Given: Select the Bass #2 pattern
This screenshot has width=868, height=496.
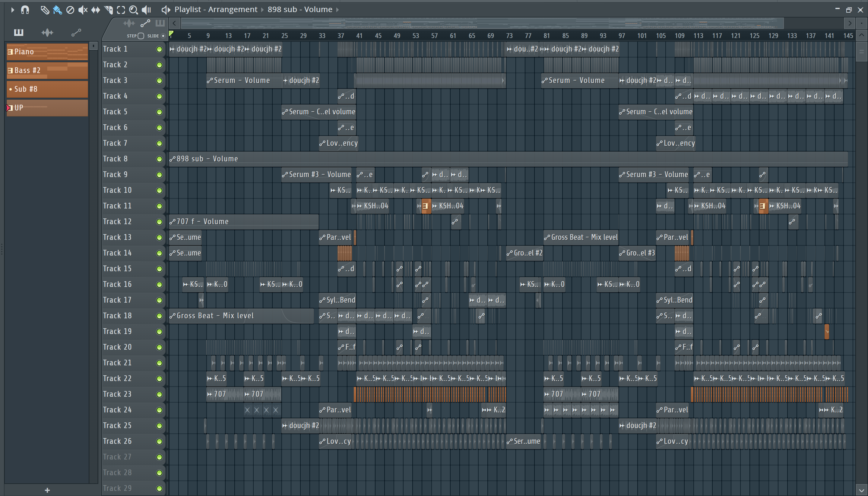Looking at the screenshot, I should (x=47, y=71).
